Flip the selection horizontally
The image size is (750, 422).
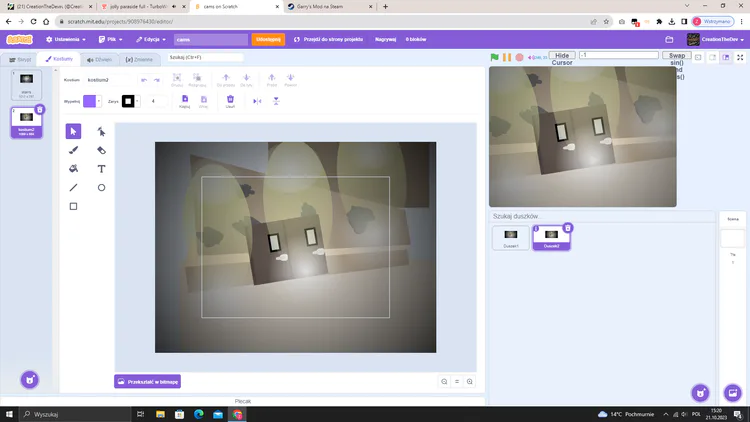tap(257, 101)
